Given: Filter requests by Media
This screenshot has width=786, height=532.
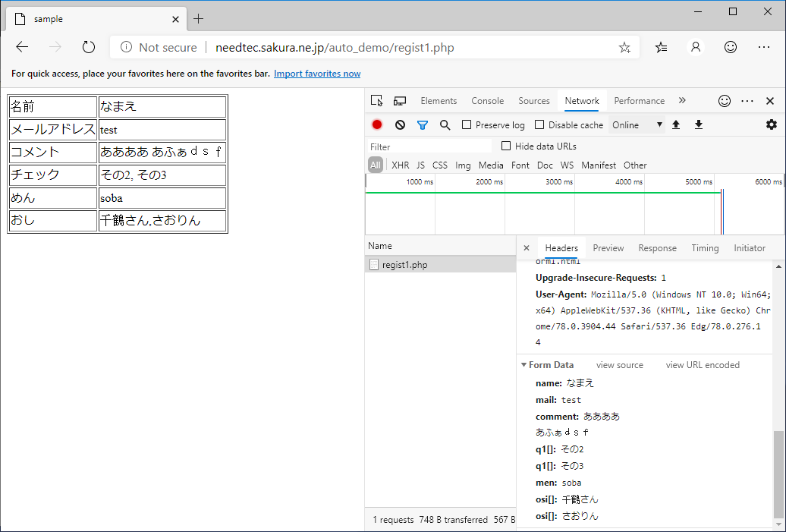Looking at the screenshot, I should 491,165.
